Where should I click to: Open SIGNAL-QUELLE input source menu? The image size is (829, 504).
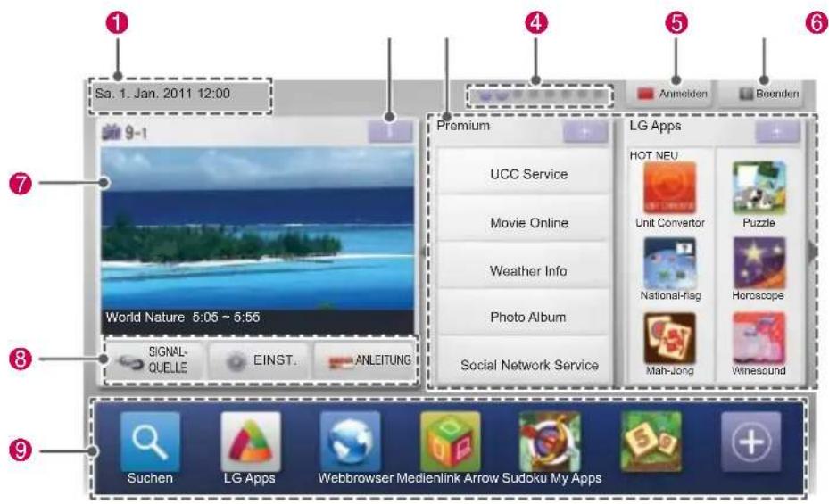[153, 359]
